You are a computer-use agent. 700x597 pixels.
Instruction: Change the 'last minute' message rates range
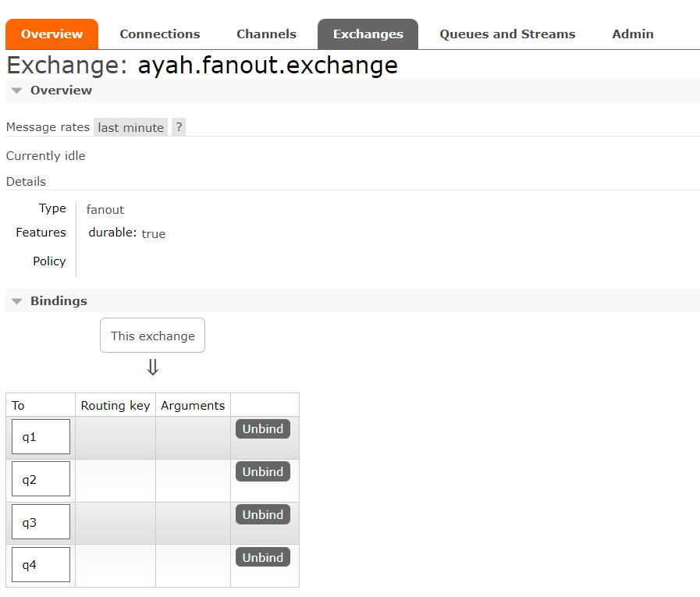130,127
